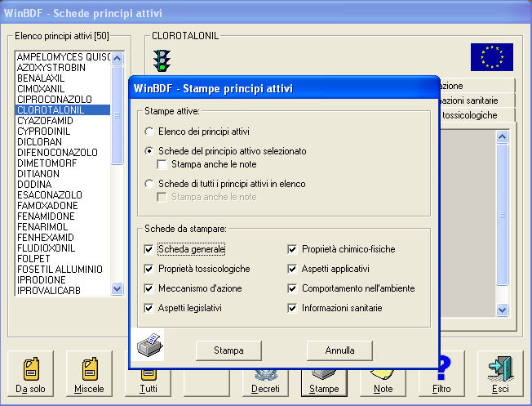532x406 pixels.
Task: Click the Stampa button
Action: click(228, 350)
